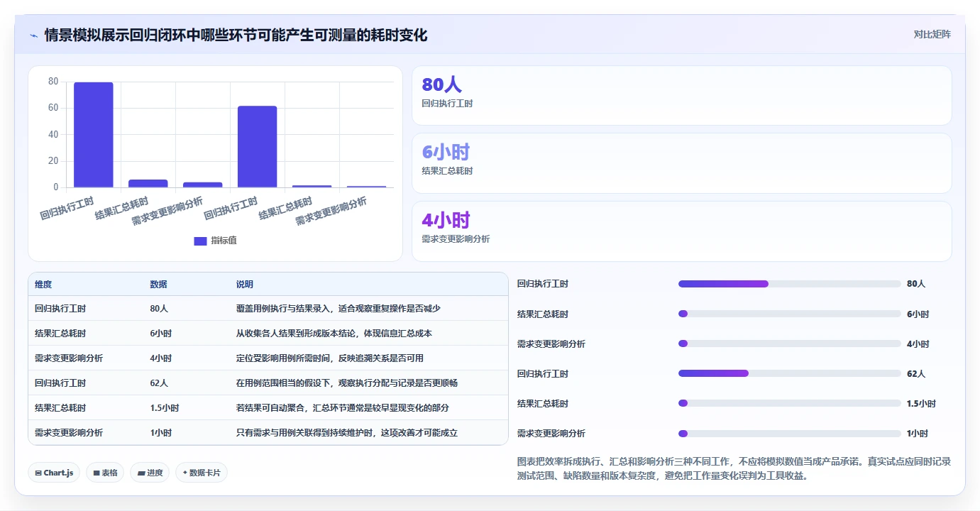Screen dimensions: 980x511
Task: Click the 数据 column header
Action: coord(159,285)
